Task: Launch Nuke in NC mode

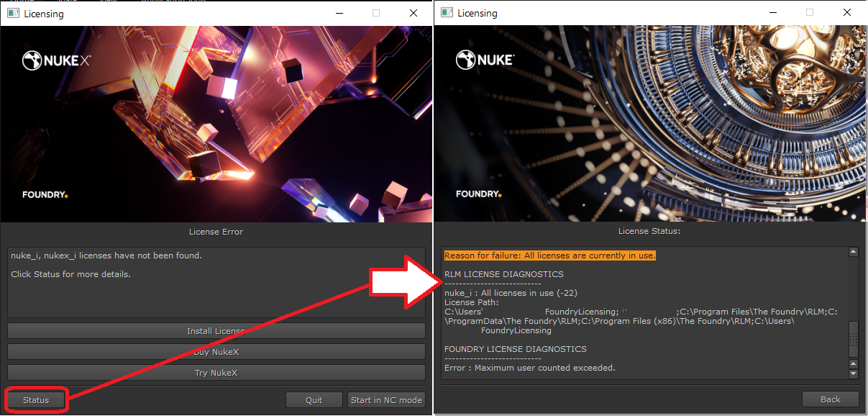Action: pyautogui.click(x=386, y=399)
